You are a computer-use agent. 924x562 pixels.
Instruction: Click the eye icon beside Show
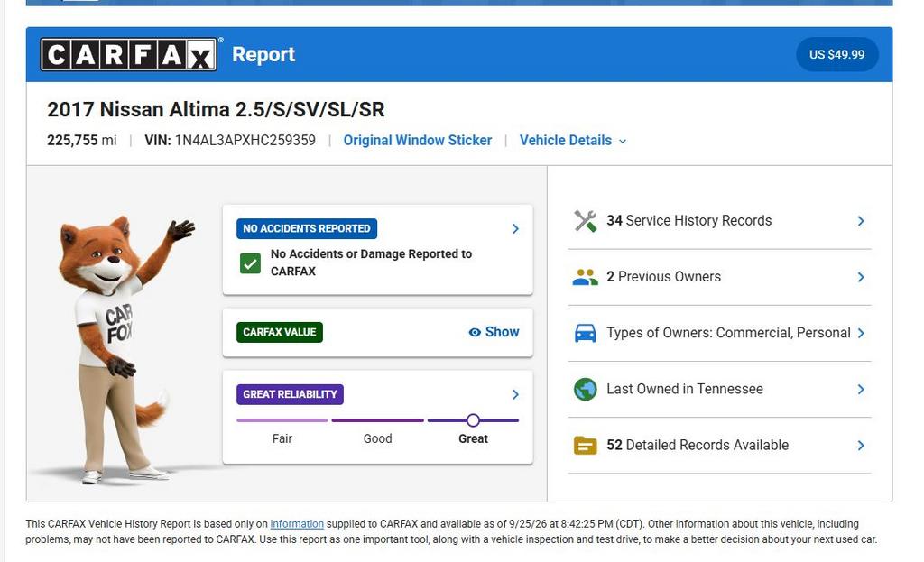pos(475,332)
